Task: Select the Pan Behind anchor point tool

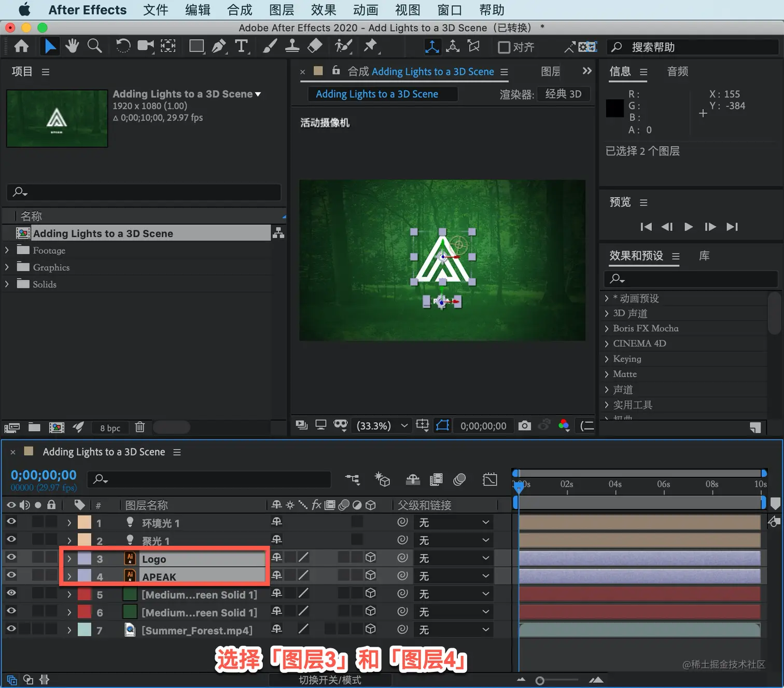Action: pyautogui.click(x=168, y=47)
